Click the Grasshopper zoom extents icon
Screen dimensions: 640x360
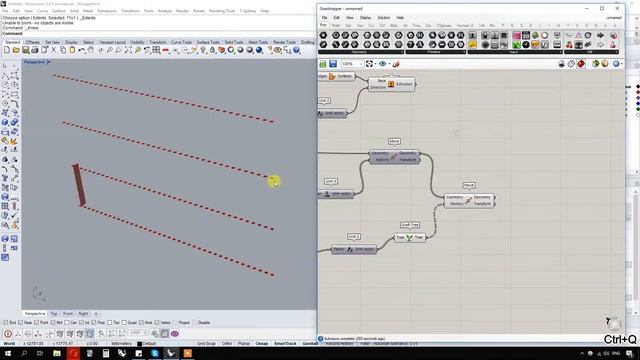point(369,64)
